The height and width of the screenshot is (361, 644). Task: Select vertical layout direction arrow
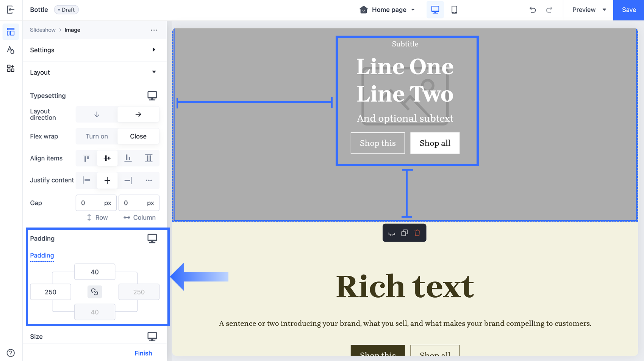[97, 114]
